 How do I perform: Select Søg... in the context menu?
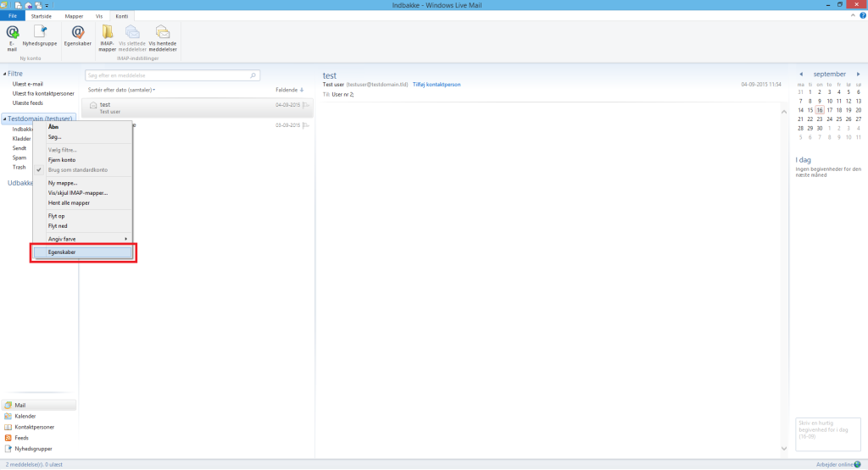(x=83, y=136)
